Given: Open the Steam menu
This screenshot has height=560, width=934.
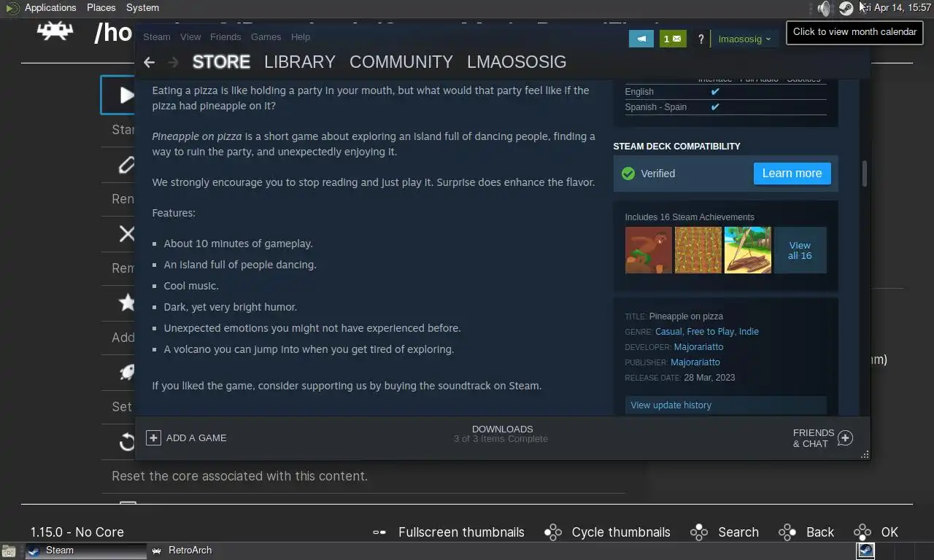Looking at the screenshot, I should point(156,36).
